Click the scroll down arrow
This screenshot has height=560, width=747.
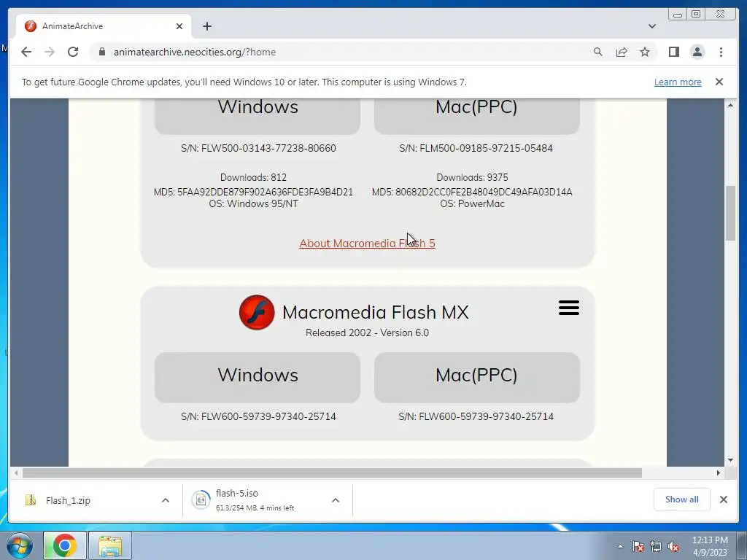pyautogui.click(x=730, y=460)
